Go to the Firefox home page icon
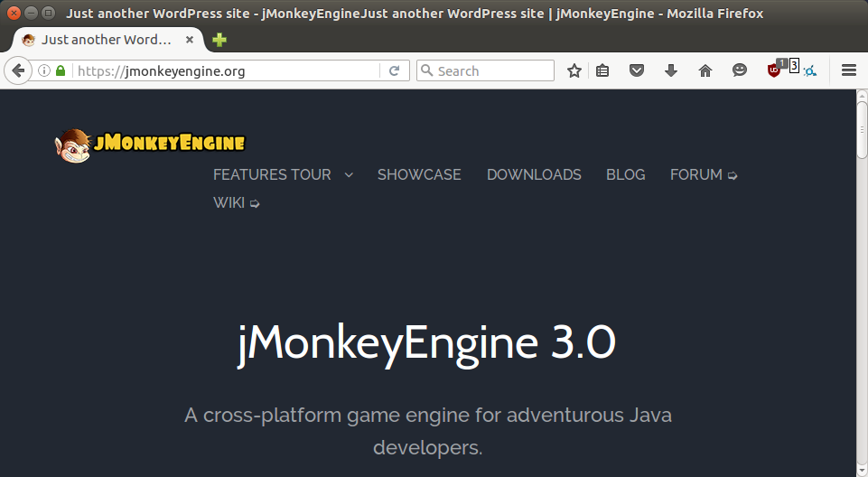 (705, 70)
